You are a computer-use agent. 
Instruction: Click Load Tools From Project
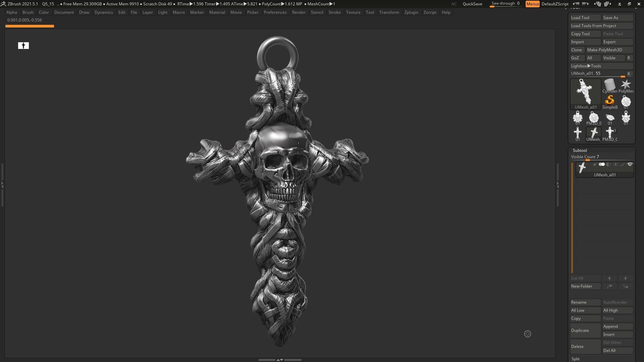[602, 26]
